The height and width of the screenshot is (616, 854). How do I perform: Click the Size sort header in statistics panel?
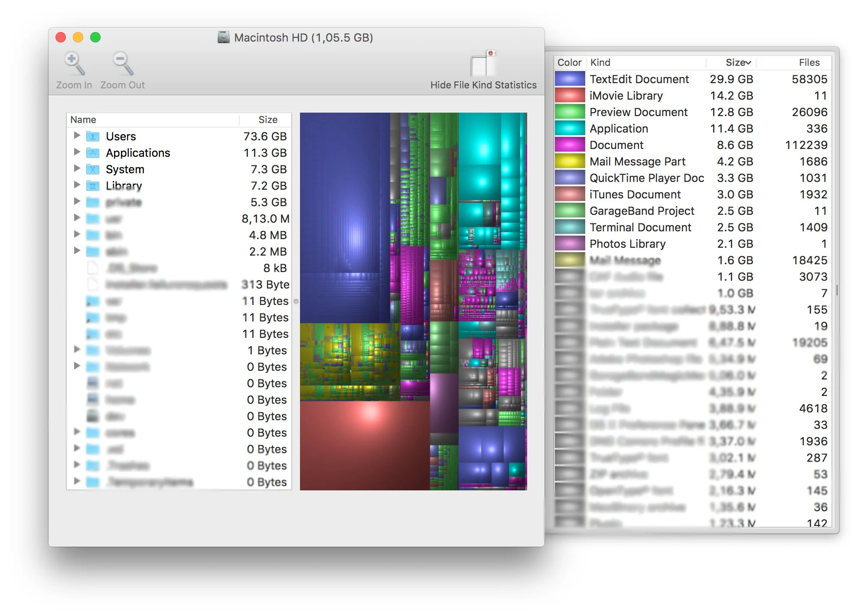click(x=737, y=62)
